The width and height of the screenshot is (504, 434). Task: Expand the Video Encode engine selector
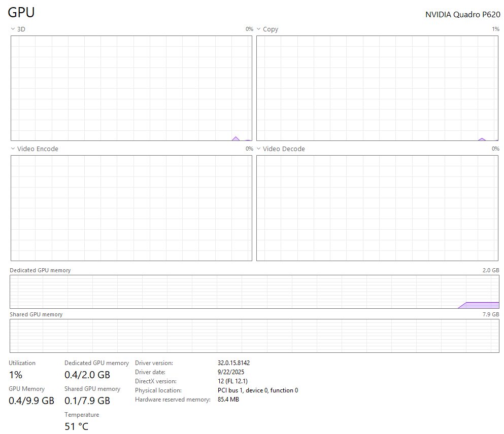pos(34,149)
